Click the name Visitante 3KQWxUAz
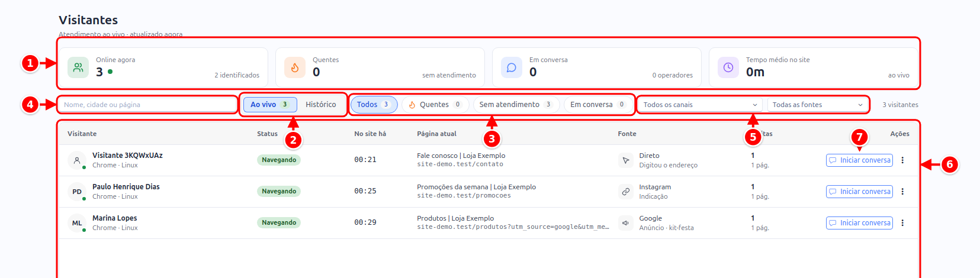This screenshot has height=278, width=980. pos(127,156)
